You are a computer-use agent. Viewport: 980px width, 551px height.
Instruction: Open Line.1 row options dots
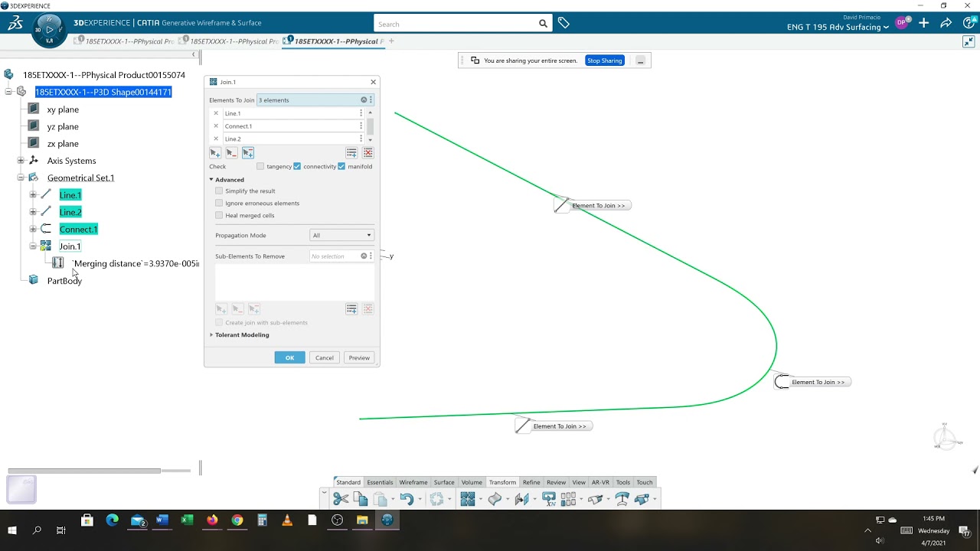pyautogui.click(x=361, y=113)
